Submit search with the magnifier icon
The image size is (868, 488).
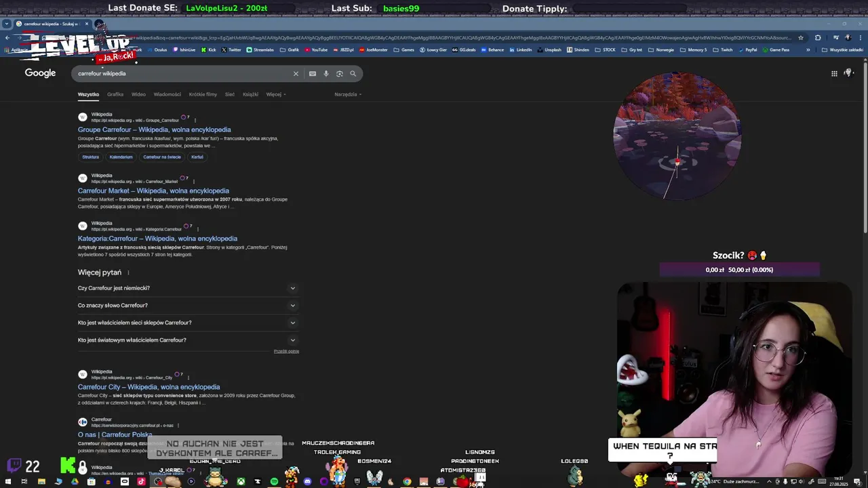(353, 73)
